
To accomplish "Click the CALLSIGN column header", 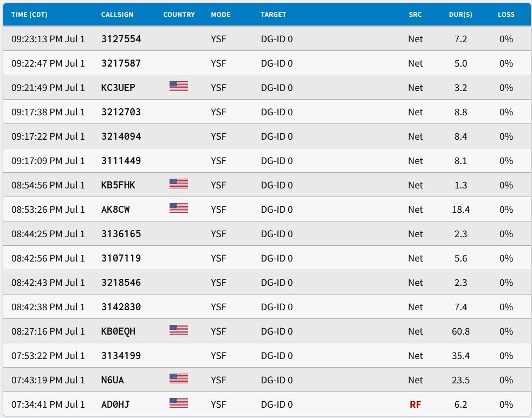I will tap(117, 15).
